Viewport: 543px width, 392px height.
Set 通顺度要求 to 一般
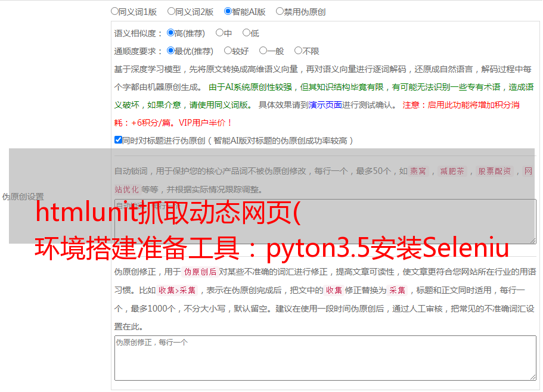pyautogui.click(x=263, y=51)
